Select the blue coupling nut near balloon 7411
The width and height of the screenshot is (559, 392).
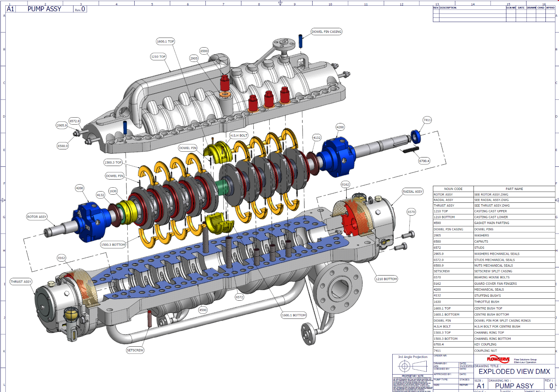(x=415, y=136)
